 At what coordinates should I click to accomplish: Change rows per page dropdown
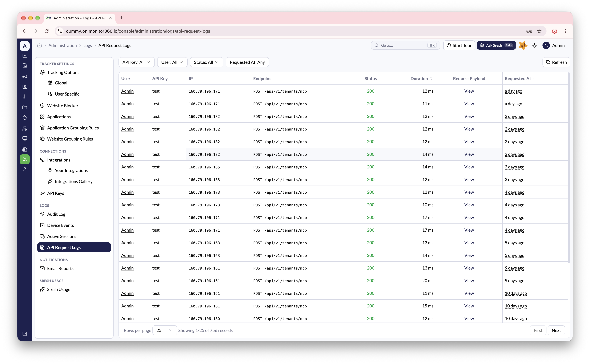(x=164, y=330)
